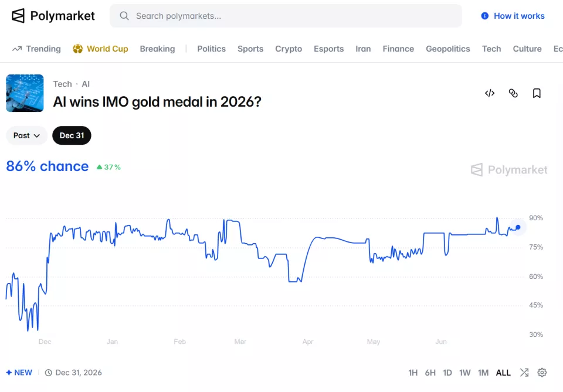Select the ALL chart range
This screenshot has width=563, height=392.
503,373
